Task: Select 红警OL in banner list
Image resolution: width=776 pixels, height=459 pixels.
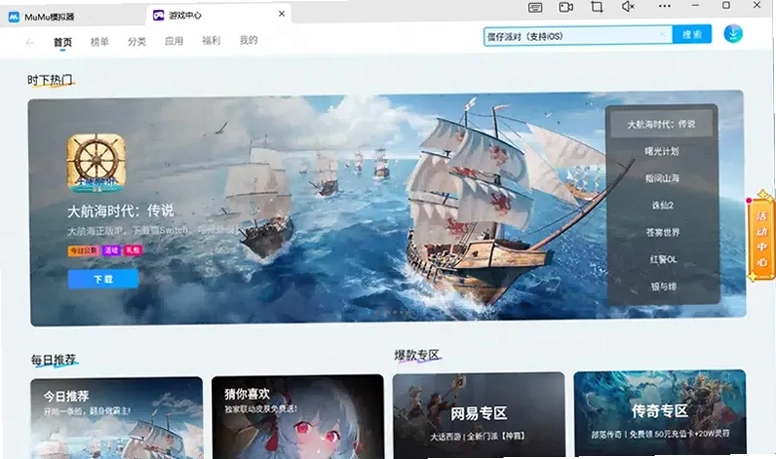Action: pyautogui.click(x=663, y=259)
